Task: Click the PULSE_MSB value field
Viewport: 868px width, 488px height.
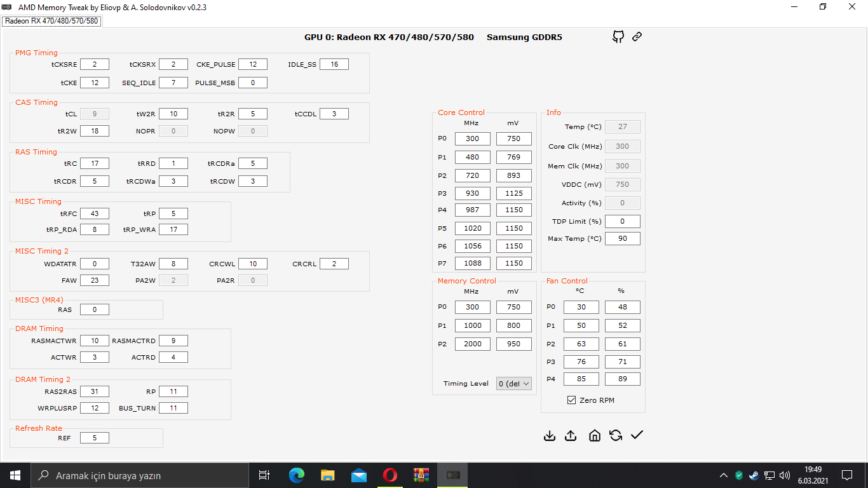Action: click(253, 83)
